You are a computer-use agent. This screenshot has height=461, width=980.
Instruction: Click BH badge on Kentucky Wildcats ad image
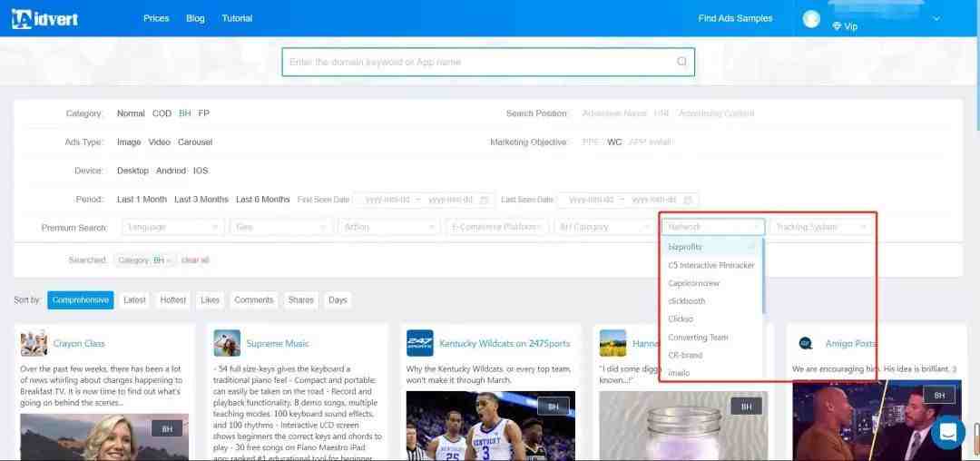click(x=554, y=407)
